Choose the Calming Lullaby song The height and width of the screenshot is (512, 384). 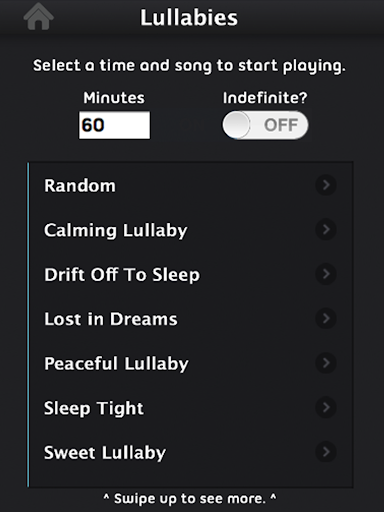191,230
